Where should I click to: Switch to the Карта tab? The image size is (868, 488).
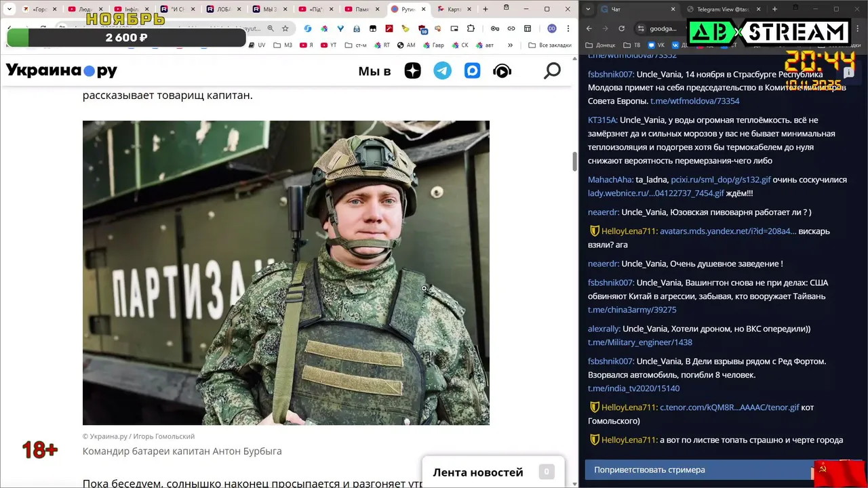click(454, 9)
